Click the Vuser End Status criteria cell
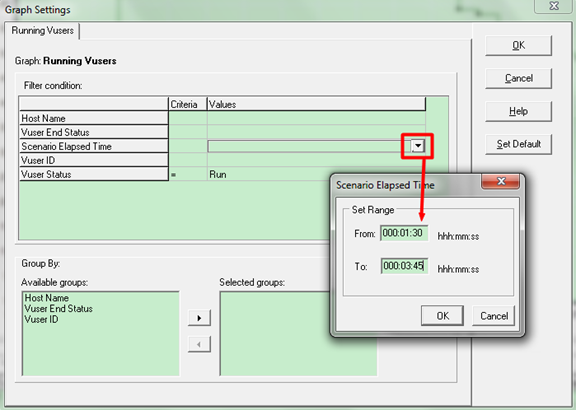Image resolution: width=576 pixels, height=410 pixels. pos(188,132)
